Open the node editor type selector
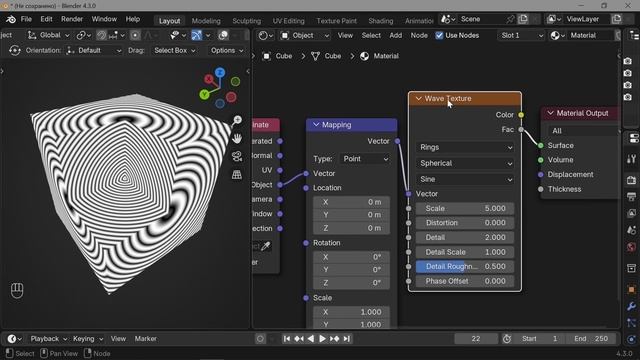This screenshot has height=360, width=640. [266, 36]
